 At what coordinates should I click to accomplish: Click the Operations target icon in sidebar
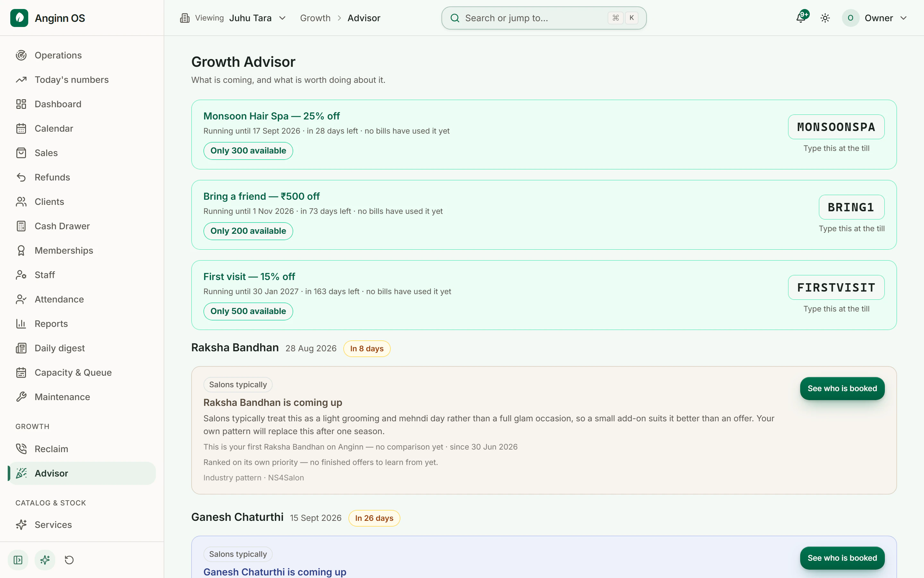tap(21, 56)
